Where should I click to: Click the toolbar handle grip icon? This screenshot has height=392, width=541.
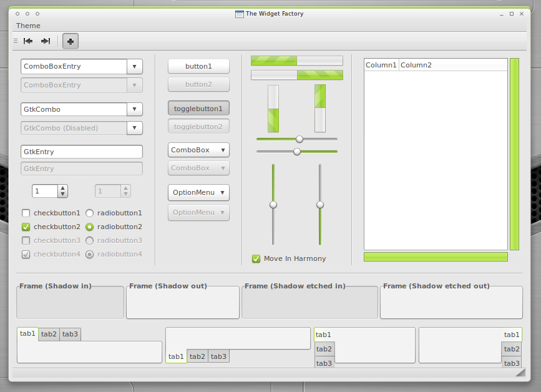click(x=16, y=41)
